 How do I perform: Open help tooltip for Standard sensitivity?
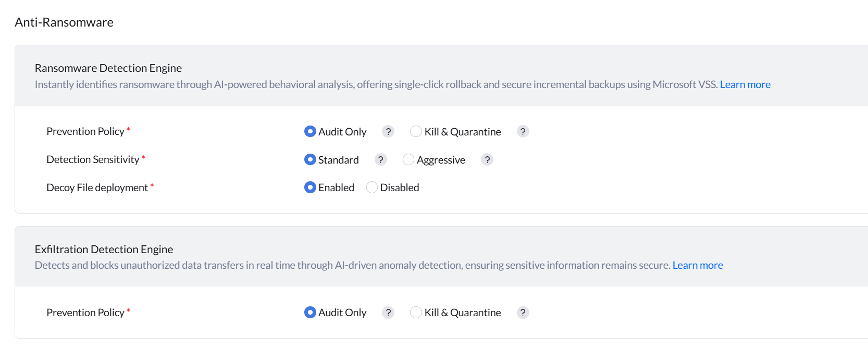click(x=380, y=159)
